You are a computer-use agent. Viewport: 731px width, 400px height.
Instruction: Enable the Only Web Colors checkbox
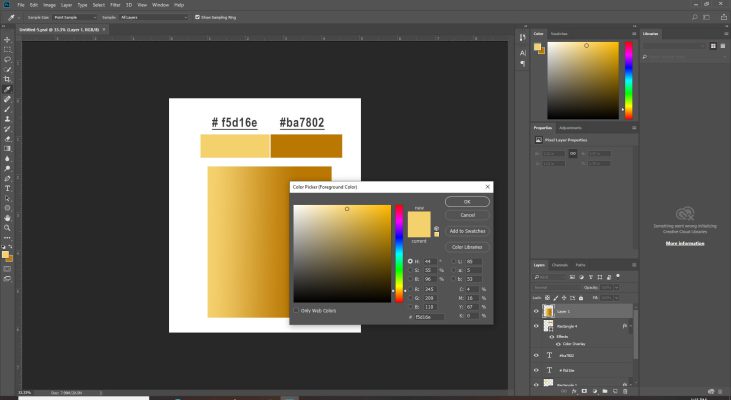[x=295, y=311]
